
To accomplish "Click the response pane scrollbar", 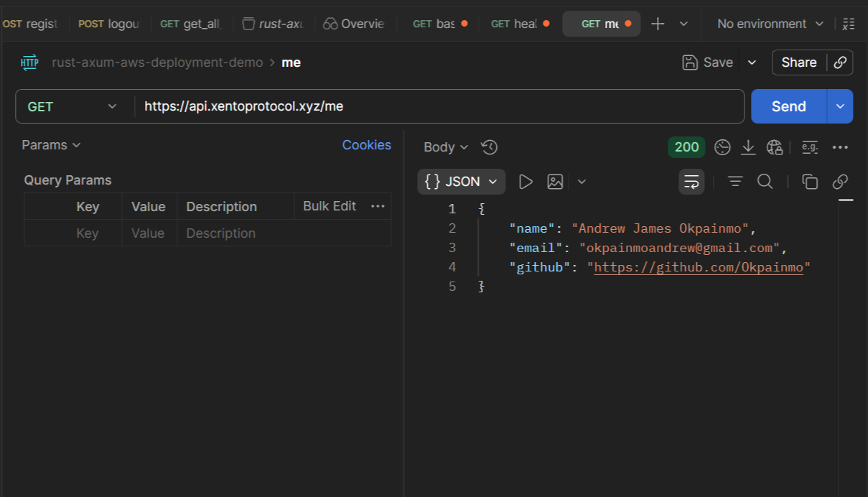I will coord(846,201).
